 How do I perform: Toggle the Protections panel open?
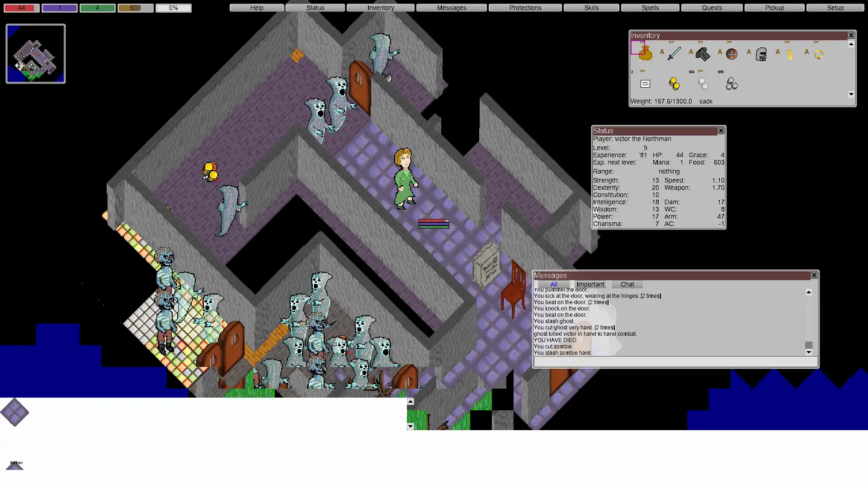pyautogui.click(x=524, y=7)
